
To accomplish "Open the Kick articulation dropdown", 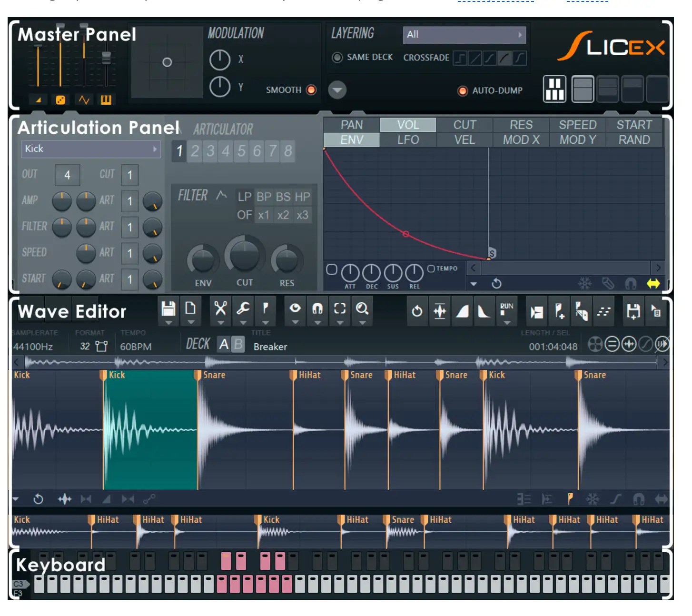I will tap(91, 149).
